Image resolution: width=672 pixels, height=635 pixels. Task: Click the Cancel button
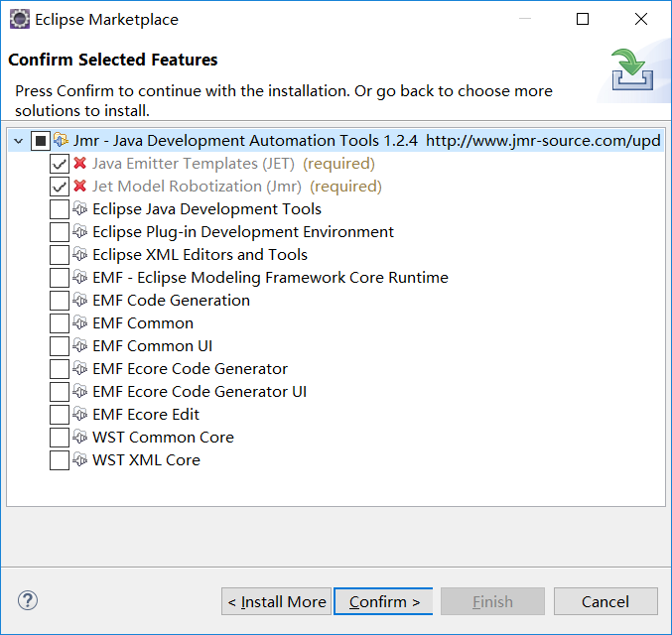[605, 601]
